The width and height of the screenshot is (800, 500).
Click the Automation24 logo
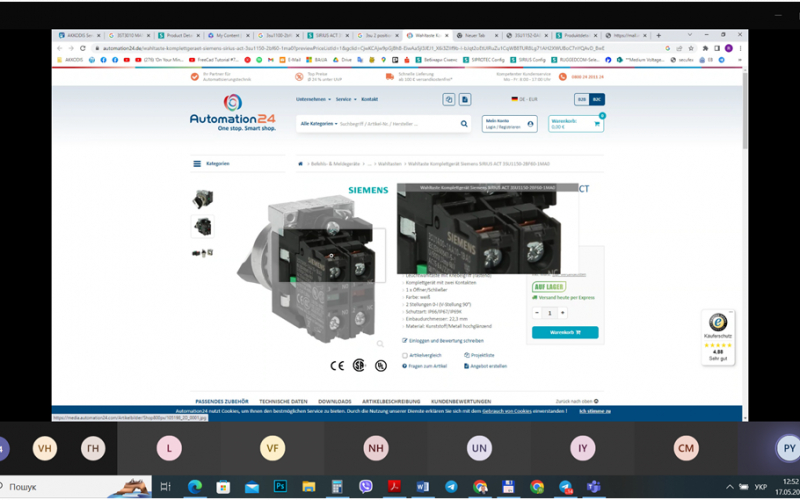pyautogui.click(x=233, y=112)
